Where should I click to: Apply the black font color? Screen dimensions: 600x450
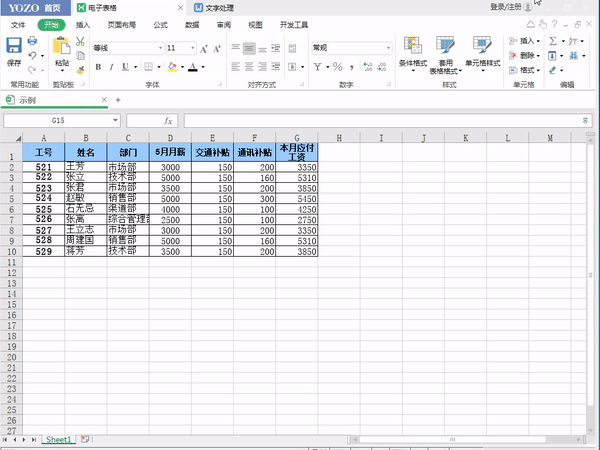[x=193, y=67]
